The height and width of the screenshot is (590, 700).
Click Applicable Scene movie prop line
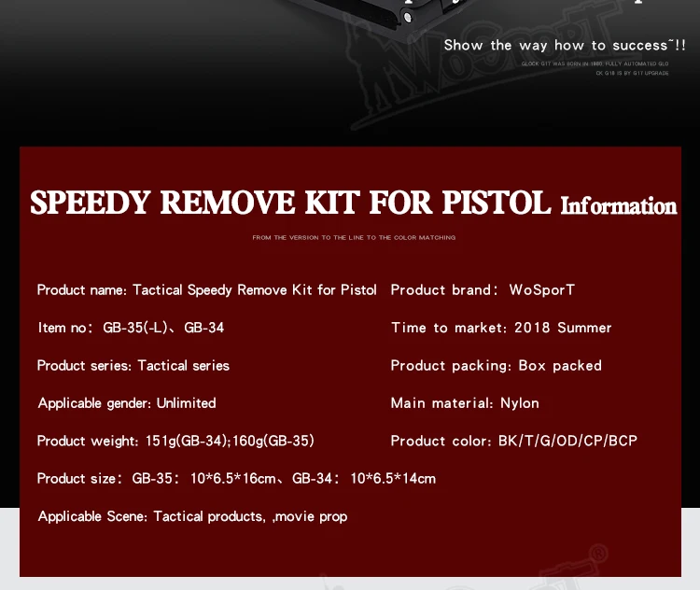(x=192, y=517)
